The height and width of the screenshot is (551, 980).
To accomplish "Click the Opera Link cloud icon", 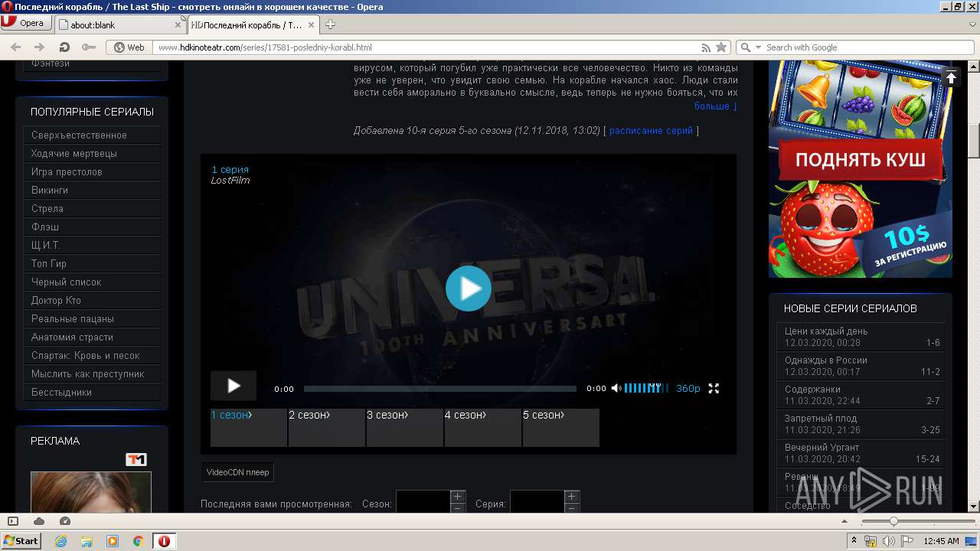I will [39, 521].
